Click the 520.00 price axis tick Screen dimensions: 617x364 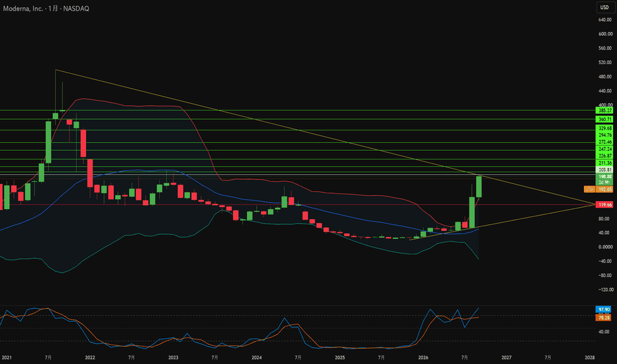605,62
